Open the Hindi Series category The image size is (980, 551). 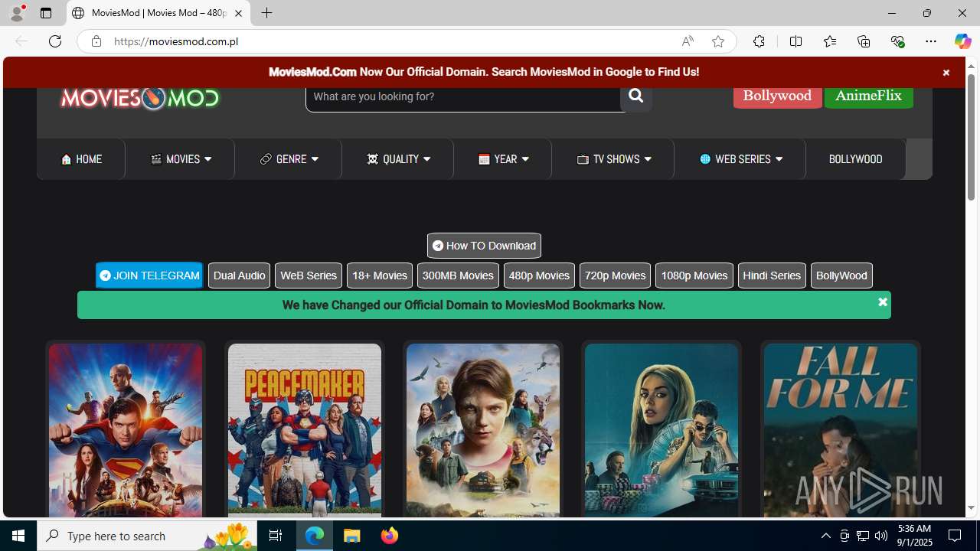point(772,275)
